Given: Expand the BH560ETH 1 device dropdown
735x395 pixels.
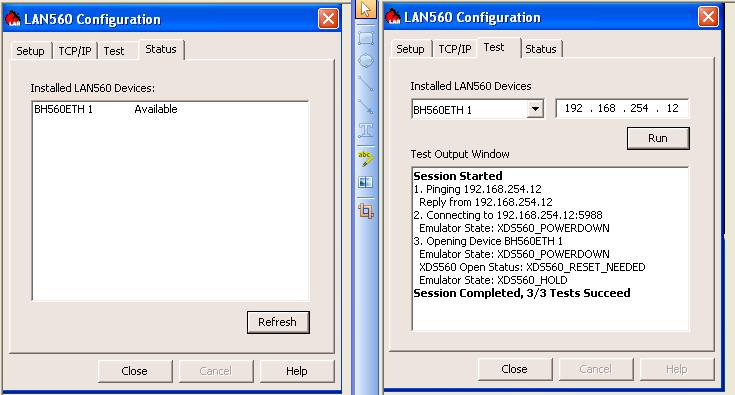Looking at the screenshot, I should 534,110.
